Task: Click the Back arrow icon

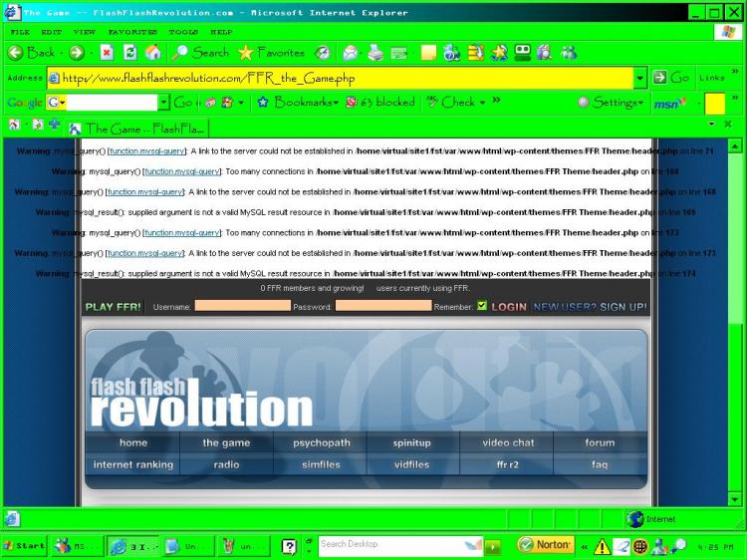Action: click(15, 53)
